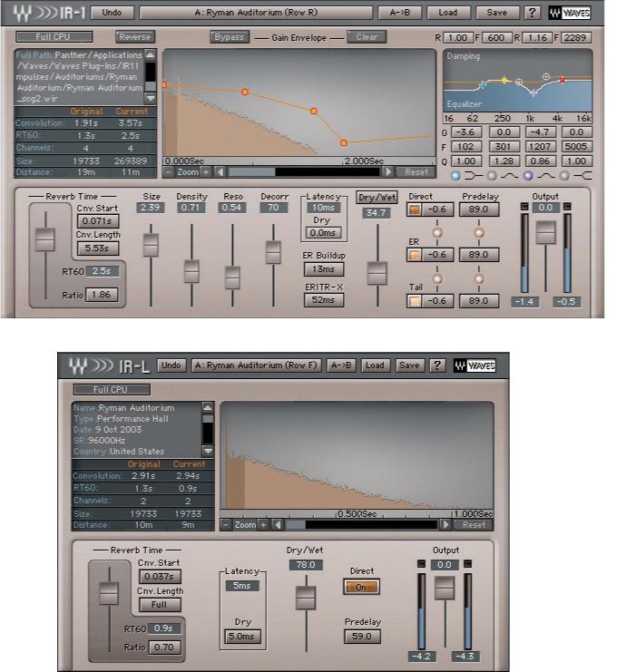Screen dimensions: 617x672
Task: Click A->B button in IR-1
Action: (399, 13)
